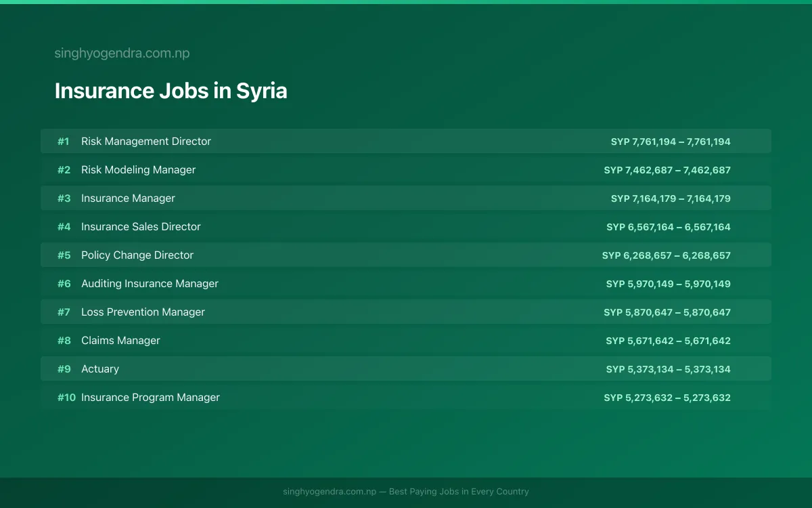The image size is (812, 508).
Task: Click the #7 rank number
Action: pyautogui.click(x=64, y=312)
